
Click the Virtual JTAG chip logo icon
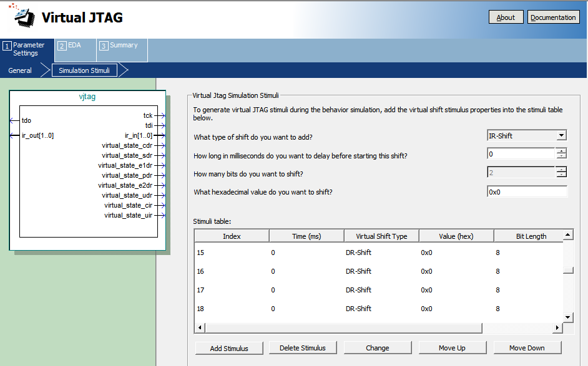coord(21,17)
